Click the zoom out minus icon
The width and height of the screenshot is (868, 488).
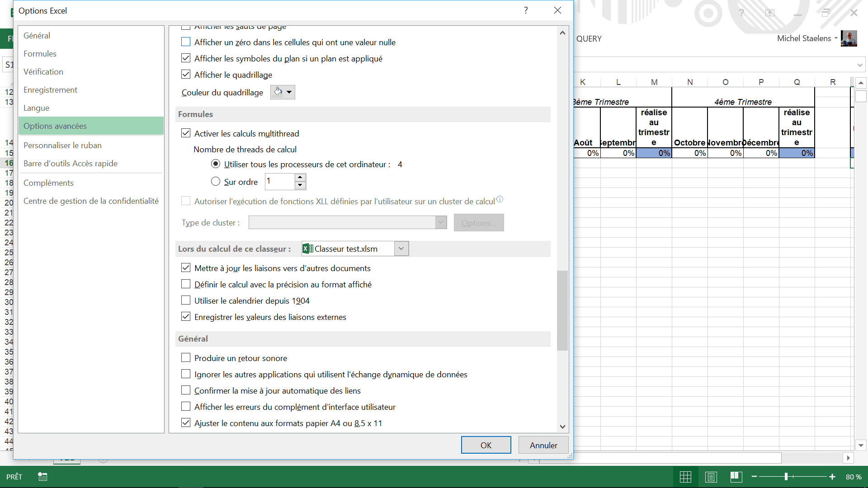click(x=754, y=477)
